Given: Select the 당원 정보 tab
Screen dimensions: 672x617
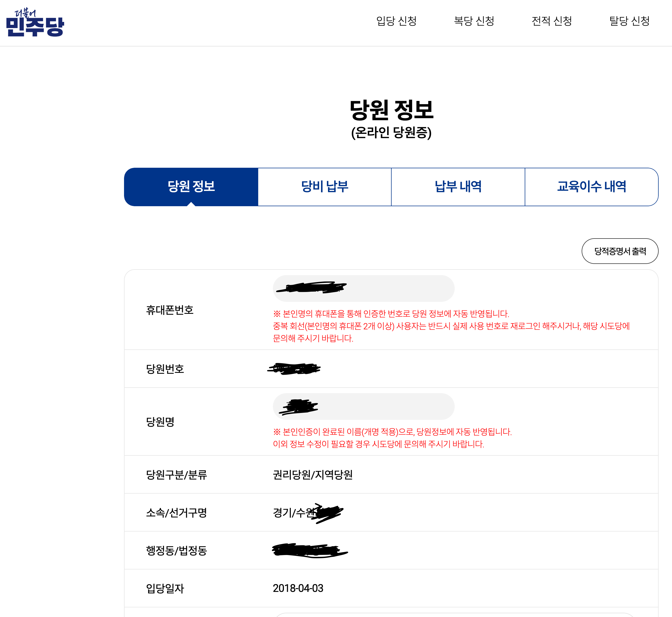Looking at the screenshot, I should point(191,187).
